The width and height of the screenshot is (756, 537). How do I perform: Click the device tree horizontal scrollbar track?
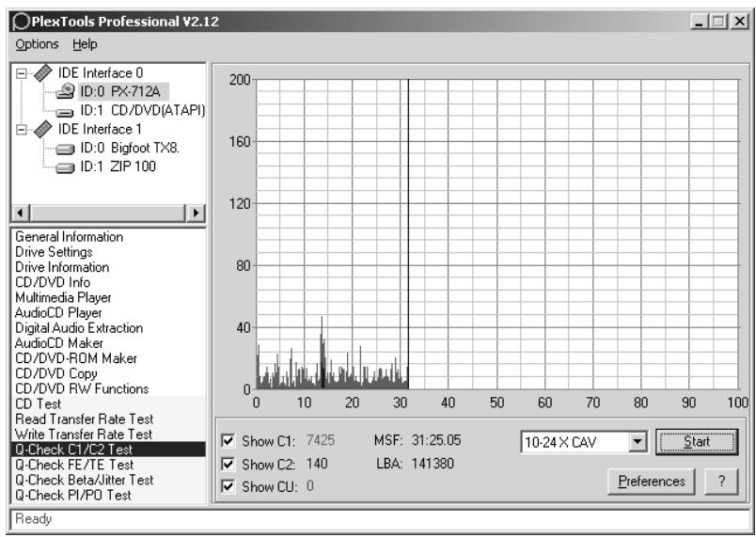[x=107, y=213]
